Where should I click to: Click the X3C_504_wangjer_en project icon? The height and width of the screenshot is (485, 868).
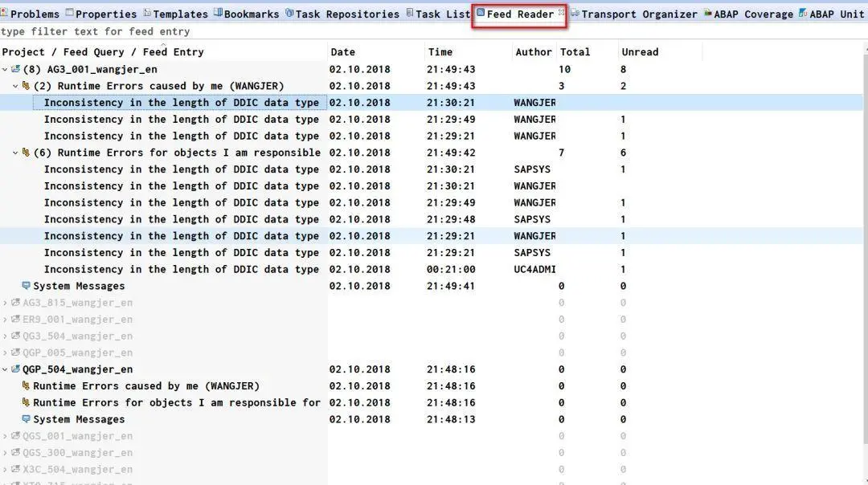click(15, 469)
